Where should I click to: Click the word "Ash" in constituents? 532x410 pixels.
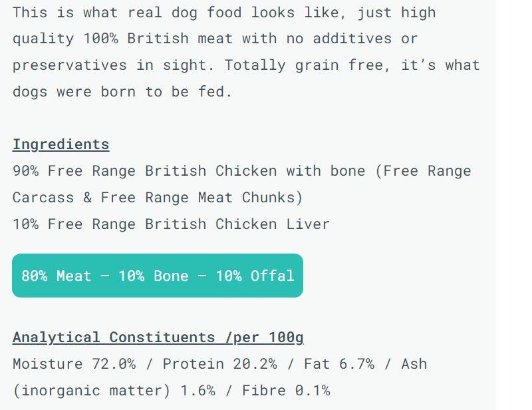click(x=414, y=364)
